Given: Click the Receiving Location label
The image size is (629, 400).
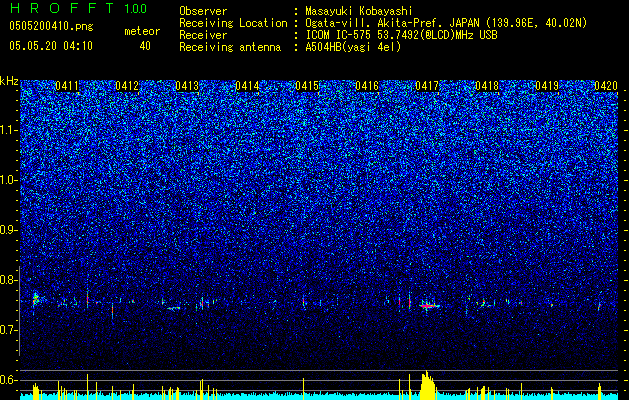Looking at the screenshot, I should pyautogui.click(x=233, y=23).
